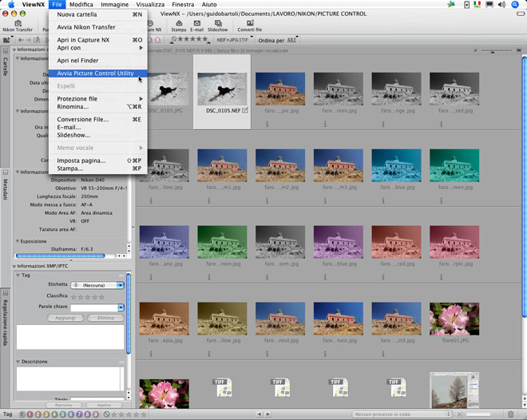Open the NEF+JPG|TIF filter dropdown
Viewport: 527px width, 420px height.
(234, 40)
